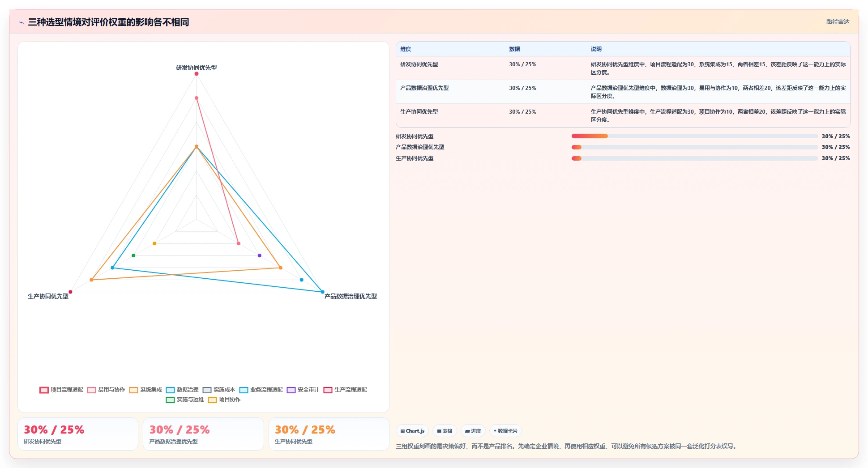The image size is (868, 468).
Task: Click the page title 三种选型情境对评价权重的影响各不相同
Action: (108, 22)
